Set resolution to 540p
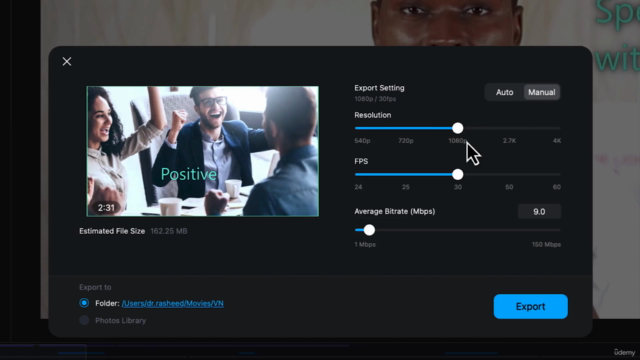The image size is (640, 360). (362, 141)
